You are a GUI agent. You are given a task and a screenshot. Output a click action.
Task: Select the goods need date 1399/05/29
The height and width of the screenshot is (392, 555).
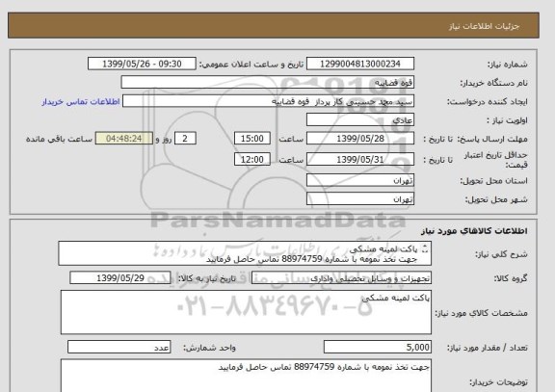120,278
